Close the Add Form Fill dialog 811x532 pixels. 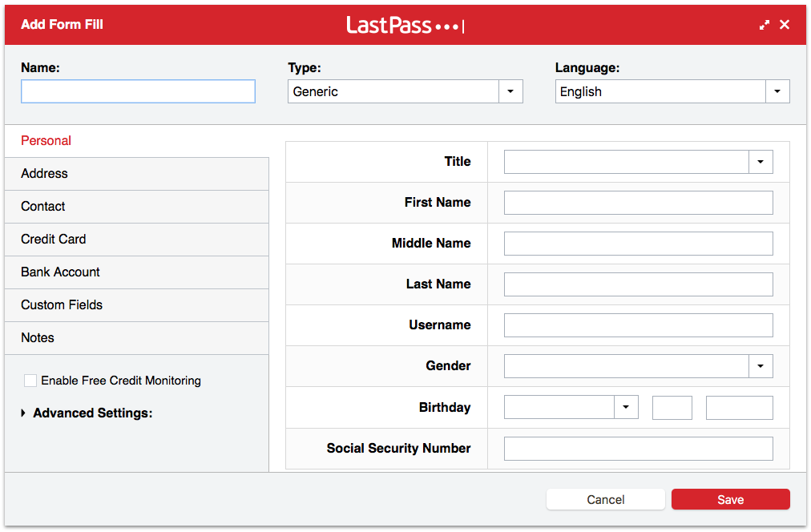pos(785,24)
